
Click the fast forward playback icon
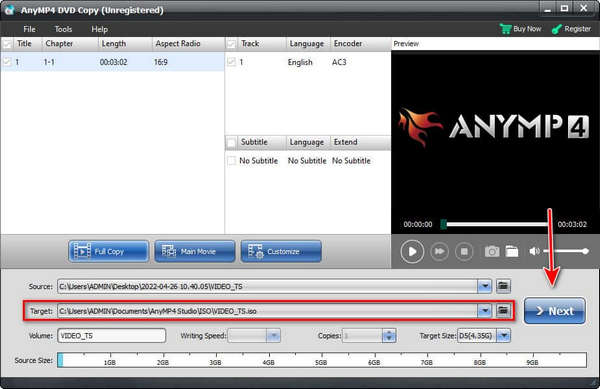(439, 251)
